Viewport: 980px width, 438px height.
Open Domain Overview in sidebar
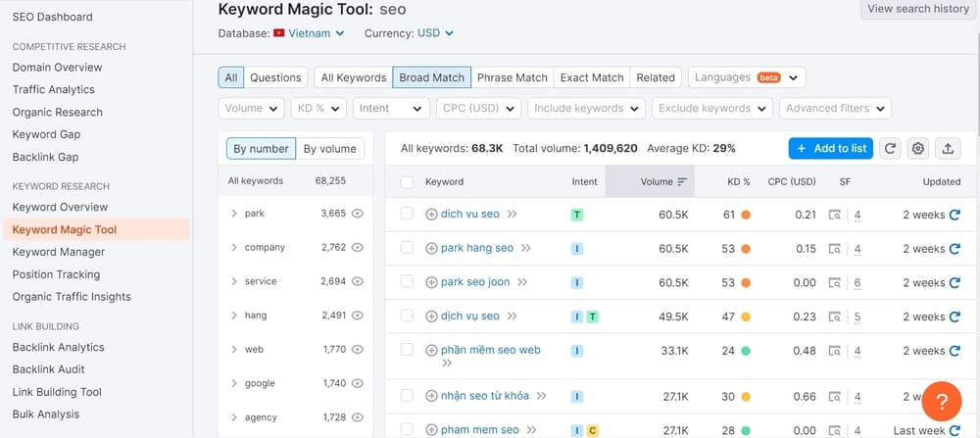58,67
